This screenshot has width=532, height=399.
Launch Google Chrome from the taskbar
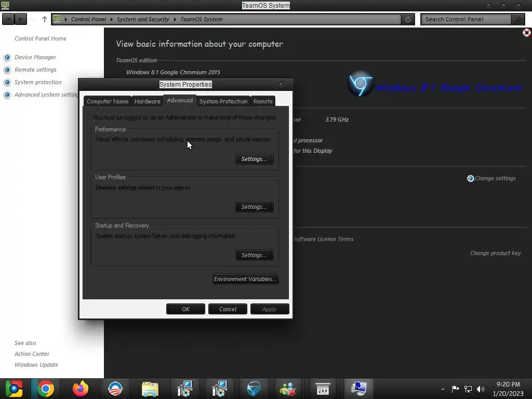pos(46,389)
